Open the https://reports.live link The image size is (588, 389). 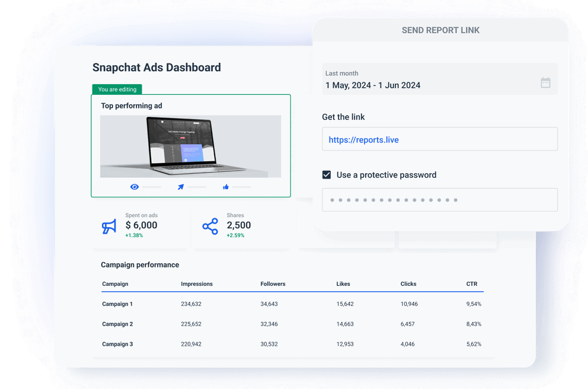click(x=363, y=139)
